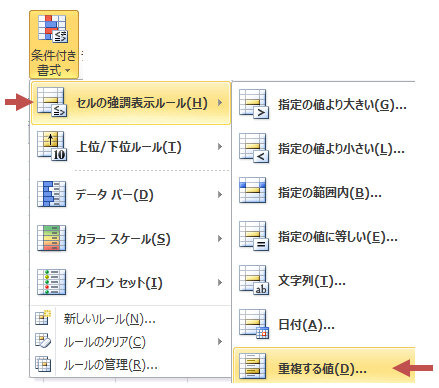This screenshot has height=388, width=439.
Task: Click the date rule calendar icon
Action: 254,324
